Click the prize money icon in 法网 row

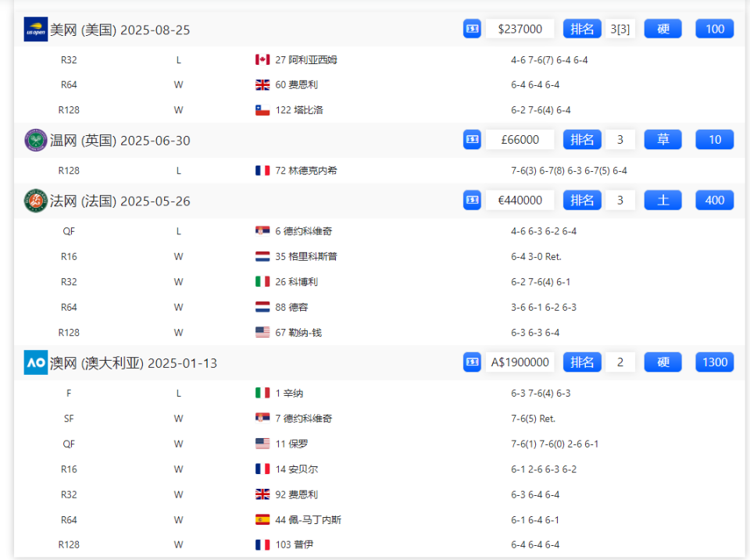[472, 201]
